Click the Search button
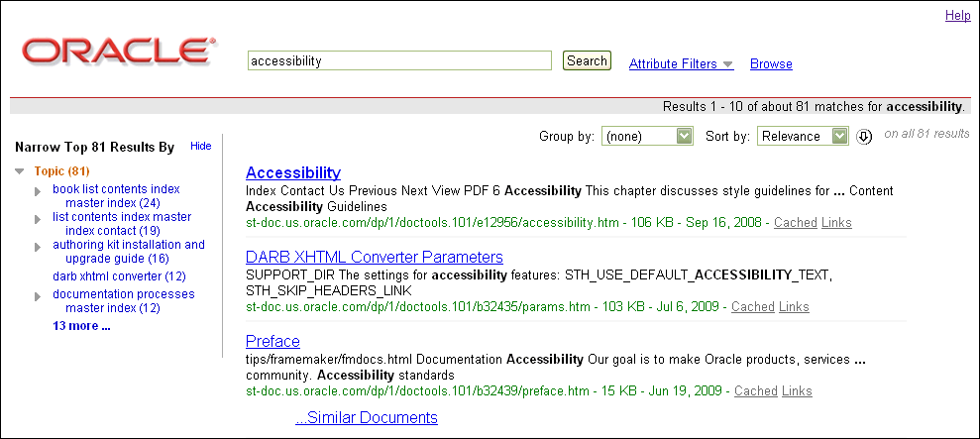 (x=587, y=60)
